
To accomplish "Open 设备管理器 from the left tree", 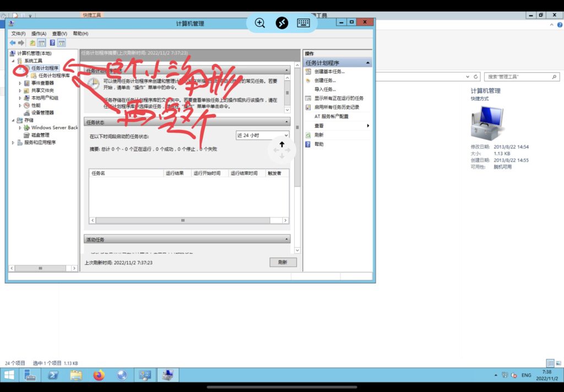I will [42, 113].
